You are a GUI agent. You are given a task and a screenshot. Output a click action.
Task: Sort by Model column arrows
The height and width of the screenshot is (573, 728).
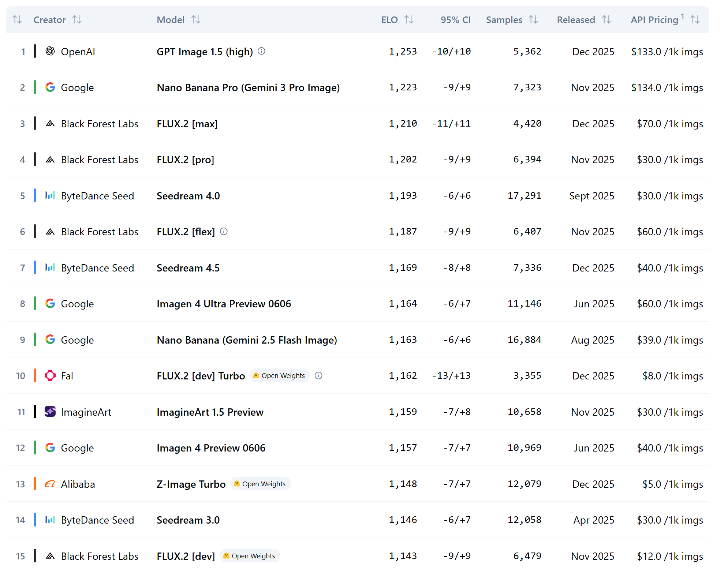(196, 20)
